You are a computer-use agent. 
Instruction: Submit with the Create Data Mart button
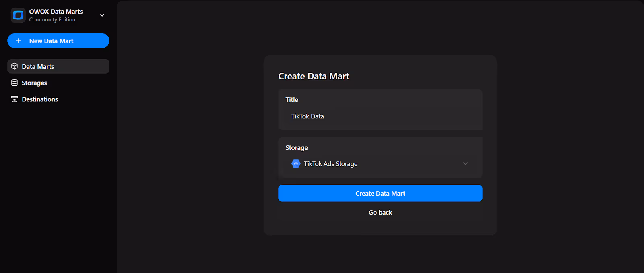click(x=380, y=193)
